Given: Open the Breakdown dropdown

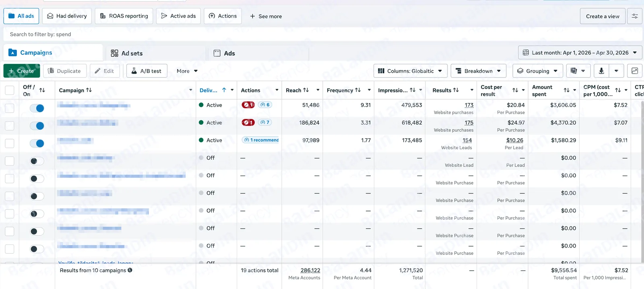Looking at the screenshot, I should pyautogui.click(x=478, y=71).
